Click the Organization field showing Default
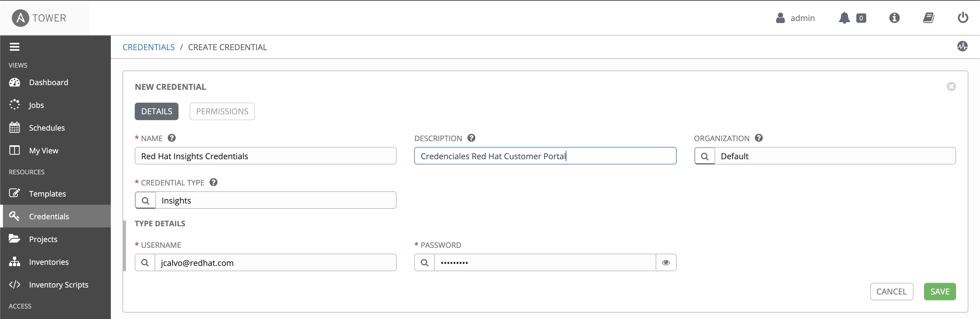Image resolution: width=980 pixels, height=319 pixels. [835, 156]
